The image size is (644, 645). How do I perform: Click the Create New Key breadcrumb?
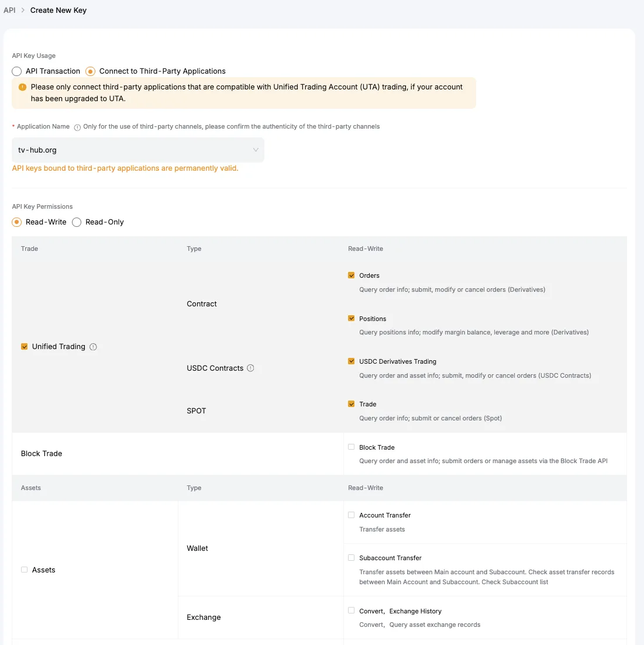[58, 11]
